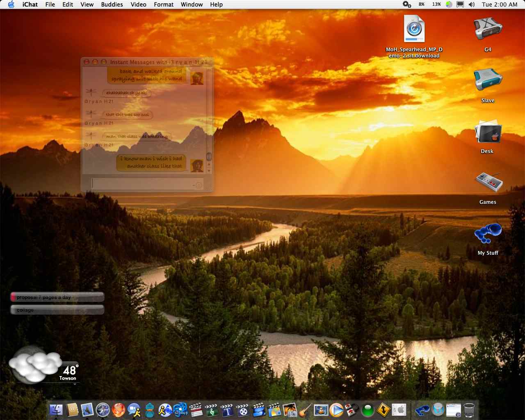The width and height of the screenshot is (525, 420).
Task: Open the blue blob folder in Dock
Action: (x=422, y=409)
